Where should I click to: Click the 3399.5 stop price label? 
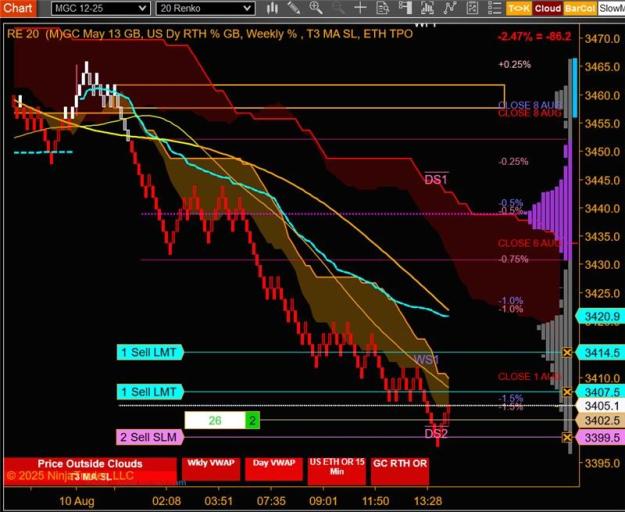coord(602,438)
